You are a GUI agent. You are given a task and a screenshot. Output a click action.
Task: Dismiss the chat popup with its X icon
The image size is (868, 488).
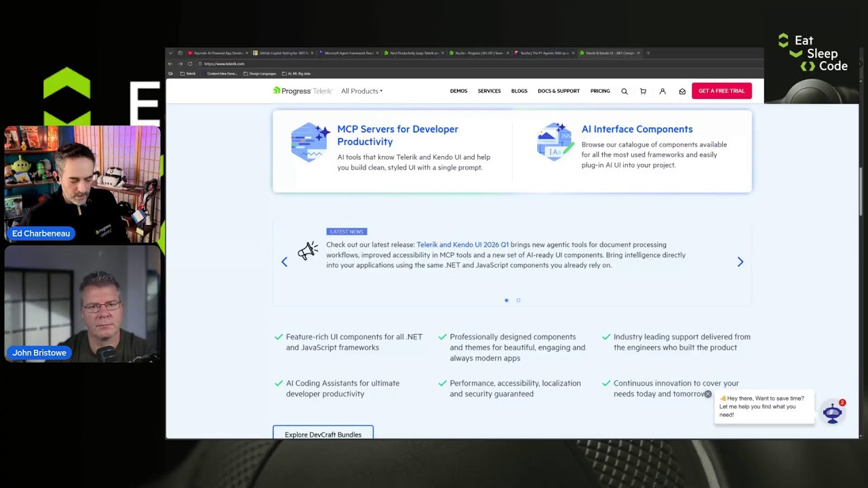click(707, 394)
